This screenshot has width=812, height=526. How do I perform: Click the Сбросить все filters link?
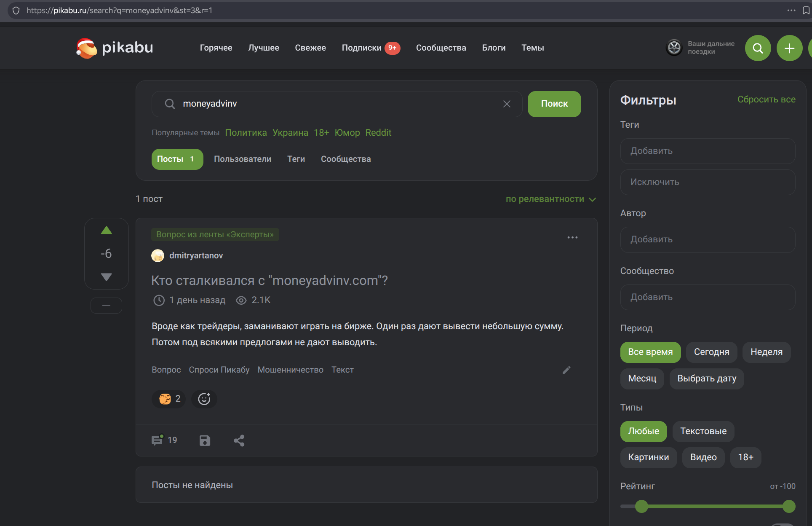(x=767, y=99)
